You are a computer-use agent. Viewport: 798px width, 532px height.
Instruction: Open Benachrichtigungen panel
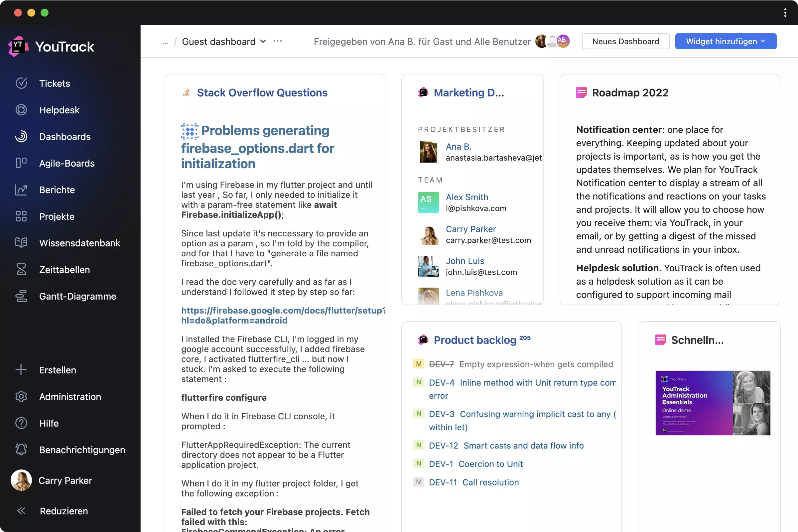tap(82, 450)
